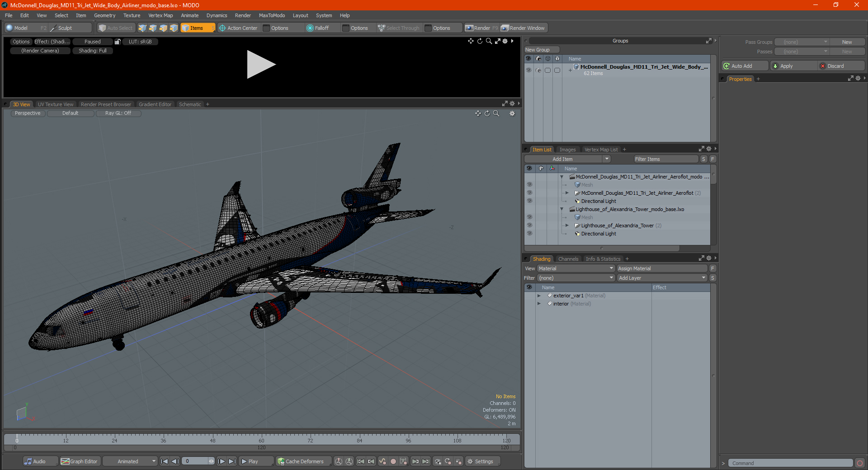
Task: Open the Animated keying dropdown
Action: click(x=130, y=461)
